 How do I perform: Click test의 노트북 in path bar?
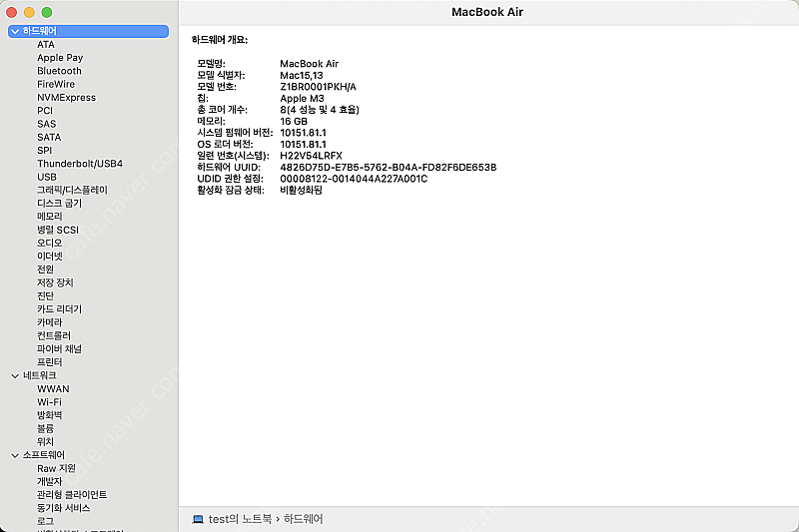(240, 519)
